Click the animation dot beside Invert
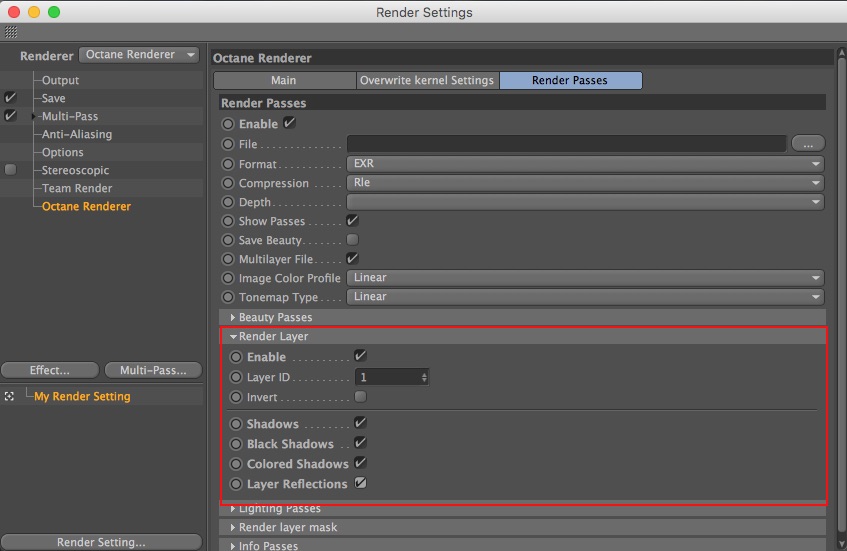Screen dimensions: 847x551 (236, 397)
